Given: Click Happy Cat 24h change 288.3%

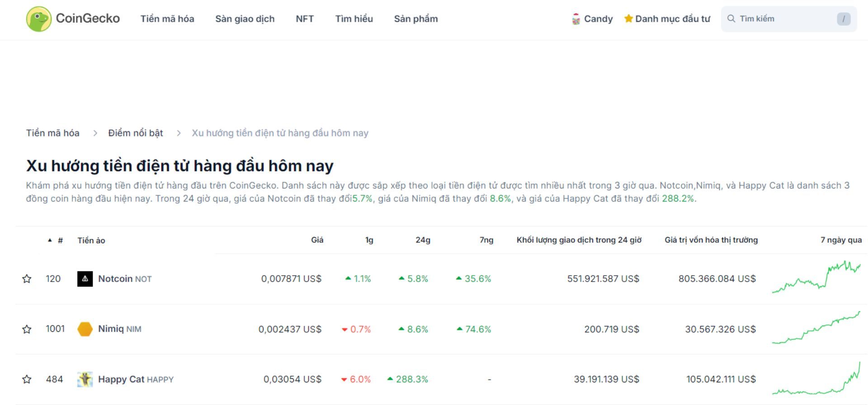Looking at the screenshot, I should point(408,379).
